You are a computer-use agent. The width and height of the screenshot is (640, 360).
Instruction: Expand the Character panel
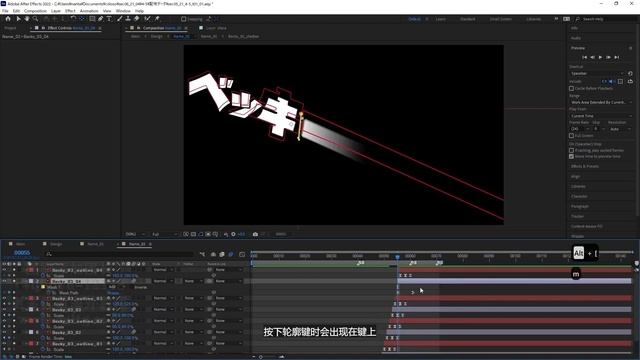click(x=579, y=196)
